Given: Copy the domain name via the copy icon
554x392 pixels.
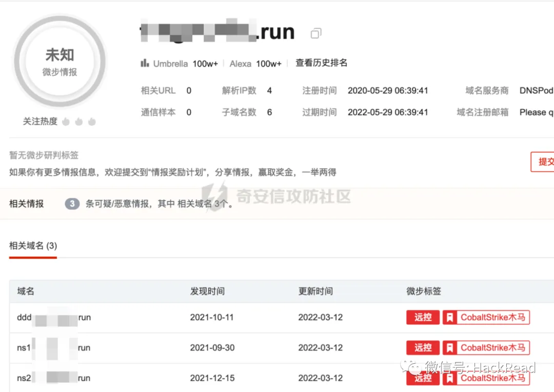Looking at the screenshot, I should tap(315, 32).
